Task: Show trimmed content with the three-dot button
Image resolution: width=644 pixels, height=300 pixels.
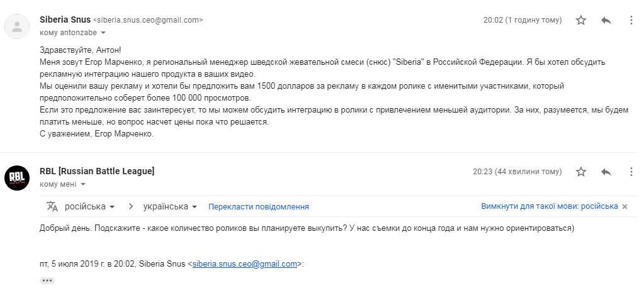Action: click(x=47, y=281)
